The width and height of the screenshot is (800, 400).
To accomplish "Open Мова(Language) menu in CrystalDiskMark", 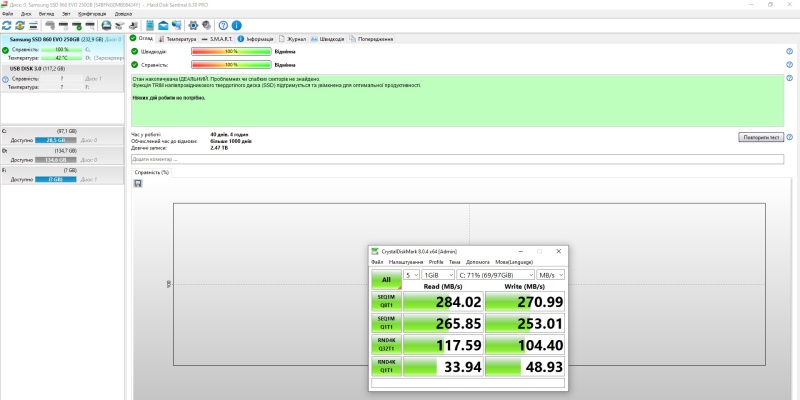I will pyautogui.click(x=514, y=262).
